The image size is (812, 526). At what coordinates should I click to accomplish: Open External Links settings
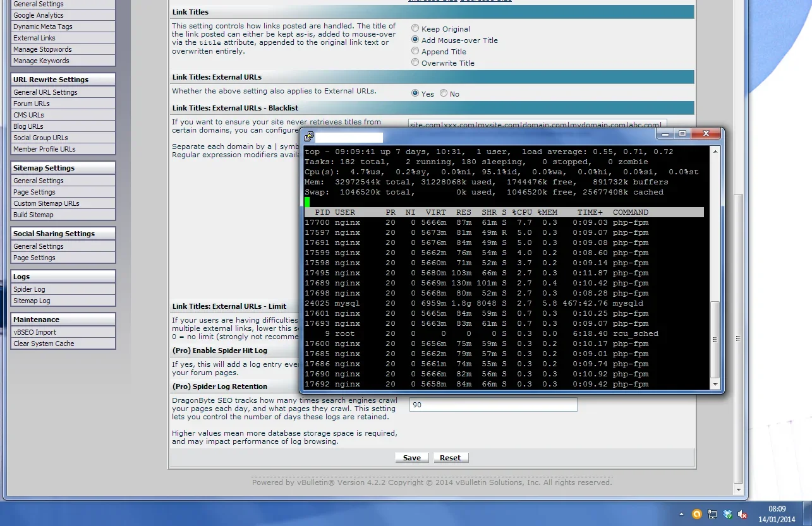63,38
